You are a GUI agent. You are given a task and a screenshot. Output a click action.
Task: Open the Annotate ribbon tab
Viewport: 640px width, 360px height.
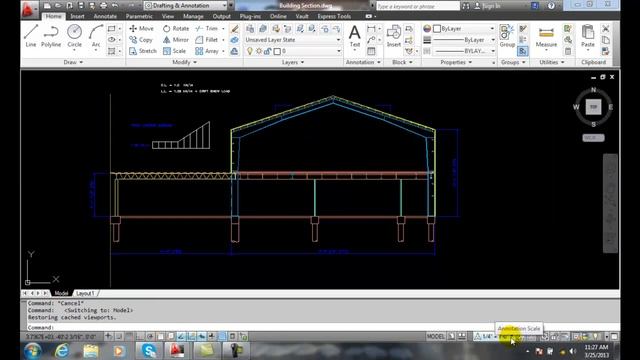[105, 16]
